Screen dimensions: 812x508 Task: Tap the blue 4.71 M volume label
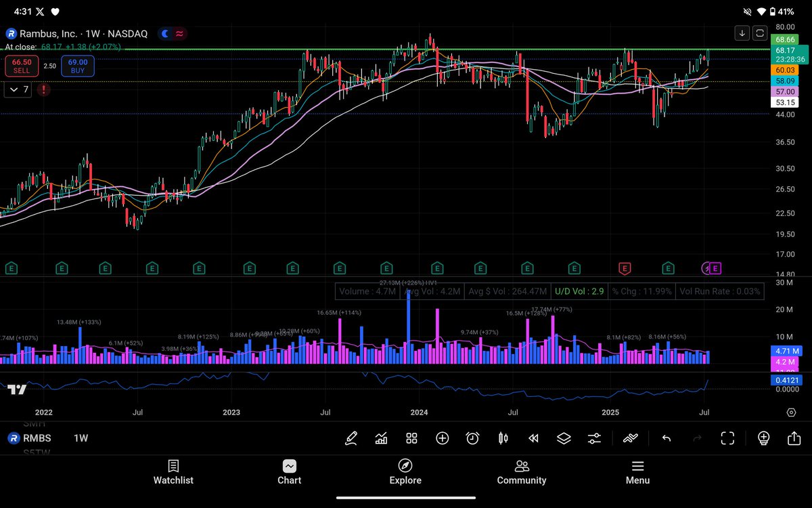[x=786, y=351]
